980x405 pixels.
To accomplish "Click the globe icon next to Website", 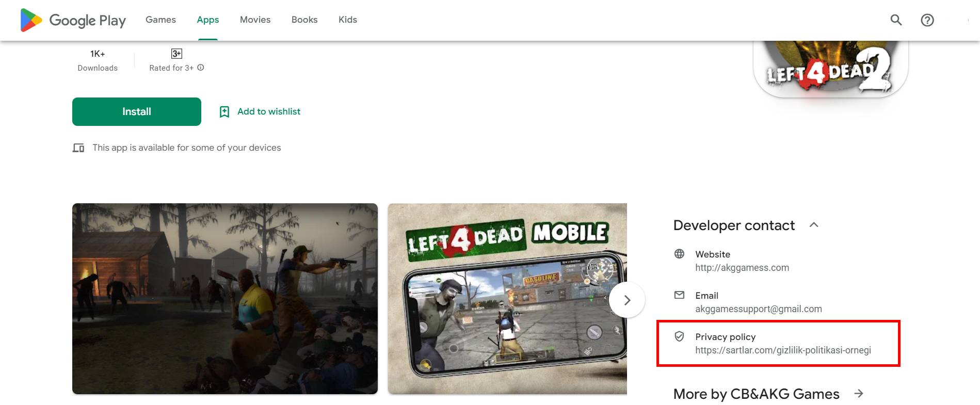I will 679,254.
